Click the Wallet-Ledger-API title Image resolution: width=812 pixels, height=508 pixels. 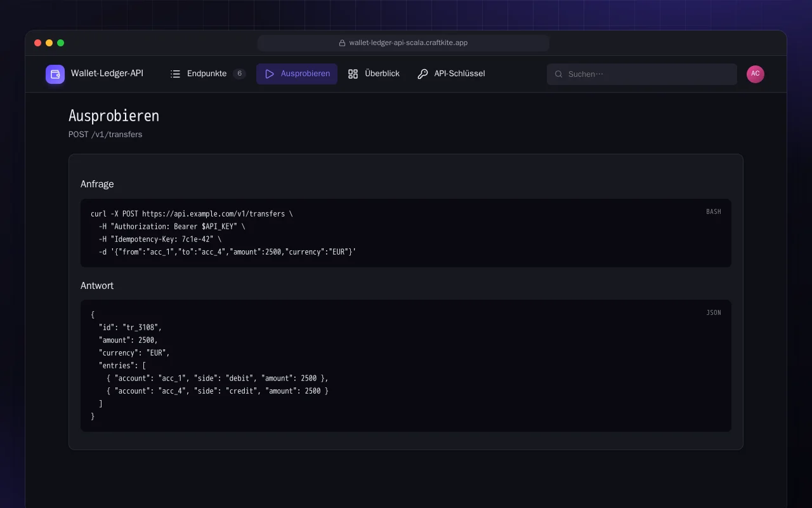click(107, 74)
